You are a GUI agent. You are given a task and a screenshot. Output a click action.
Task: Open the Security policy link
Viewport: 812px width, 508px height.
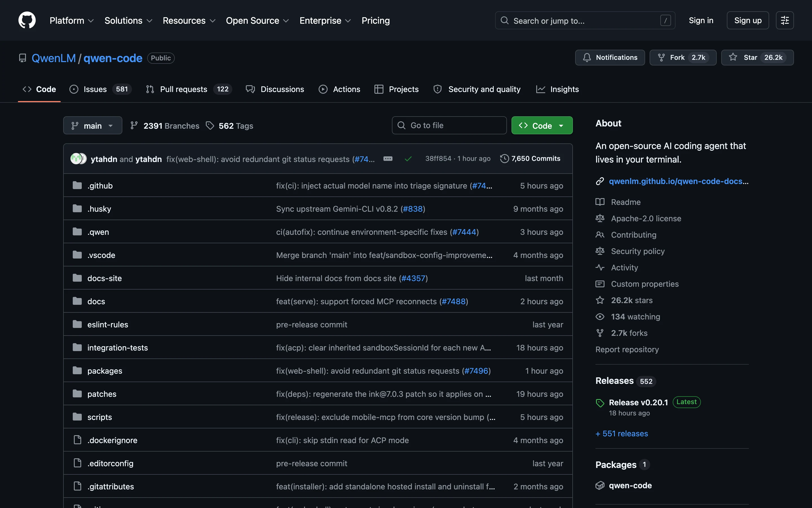(x=637, y=251)
